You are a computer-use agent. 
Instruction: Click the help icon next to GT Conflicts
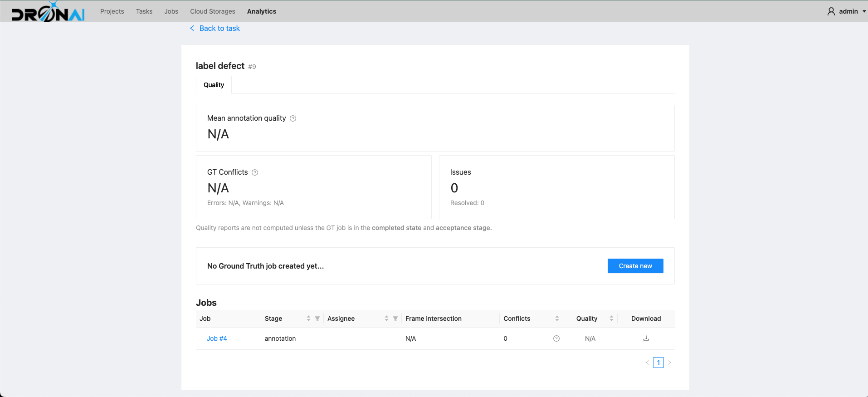(x=255, y=172)
